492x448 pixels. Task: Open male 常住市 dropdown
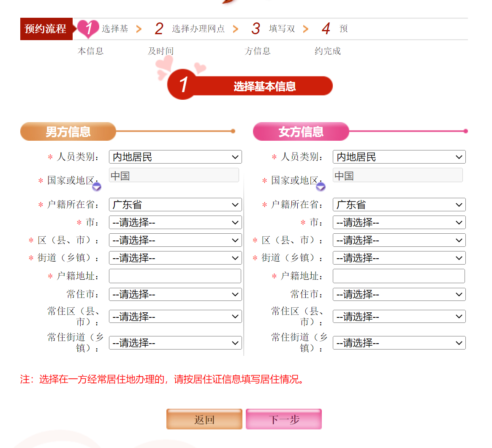(175, 294)
